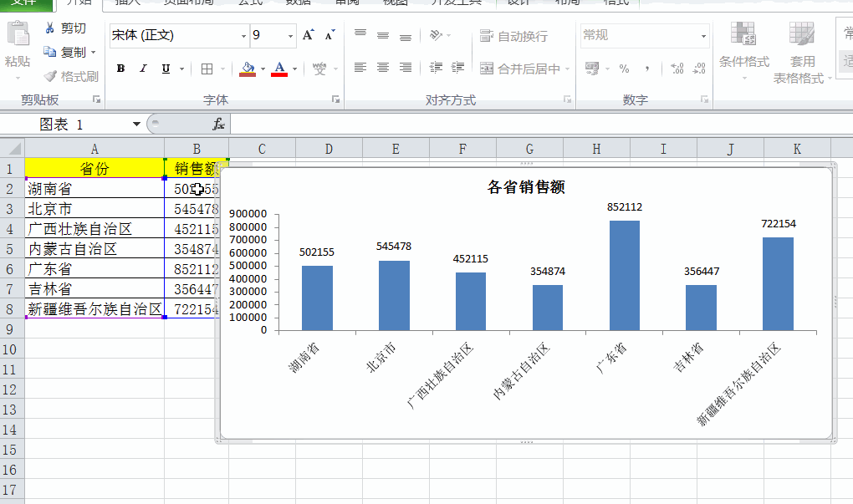
Task: Click the Cut (剪切) scissors icon
Action: [x=50, y=28]
